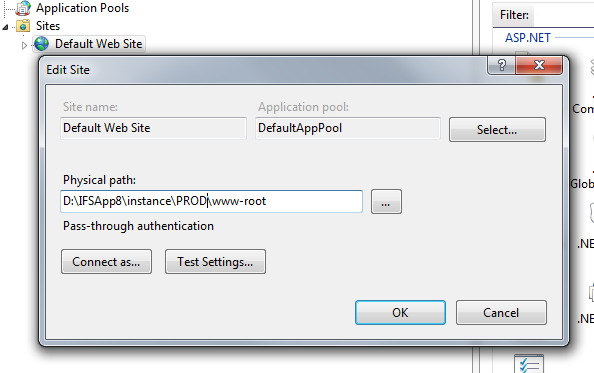
Task: Click the Sites folder icon
Action: coord(23,26)
